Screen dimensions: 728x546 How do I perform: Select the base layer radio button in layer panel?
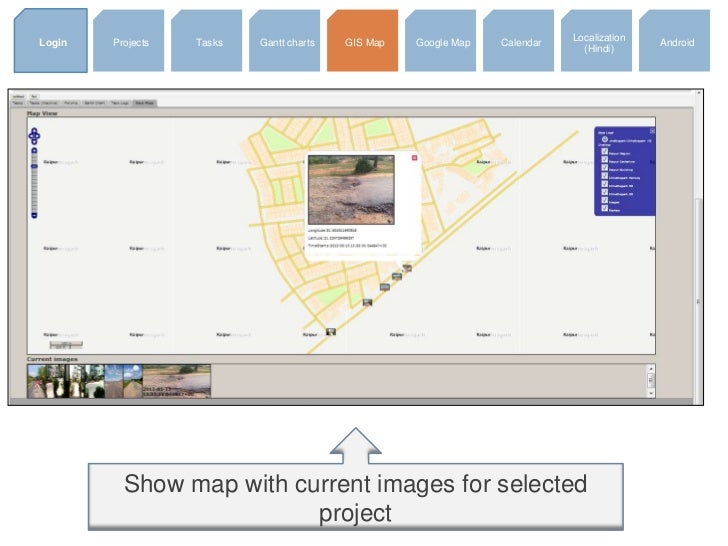[x=604, y=140]
